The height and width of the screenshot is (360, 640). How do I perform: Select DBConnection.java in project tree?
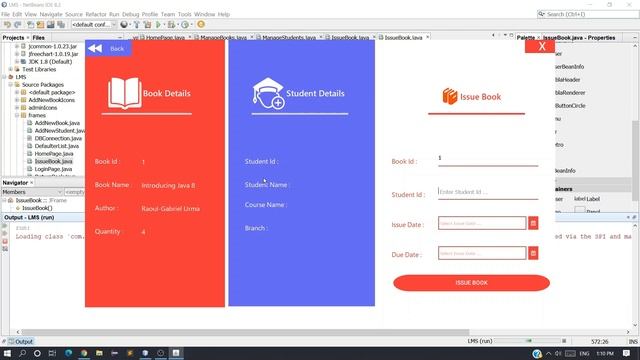[x=58, y=138]
